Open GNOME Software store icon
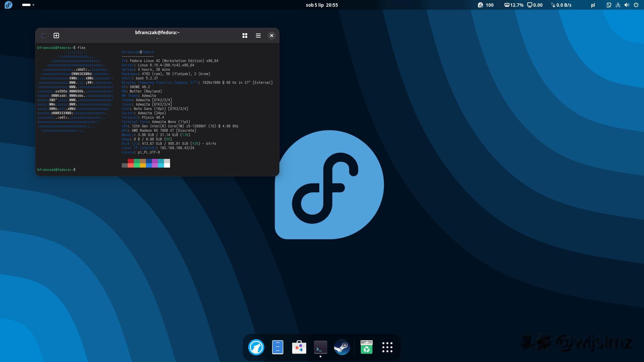The width and height of the screenshot is (644, 362). [x=299, y=347]
